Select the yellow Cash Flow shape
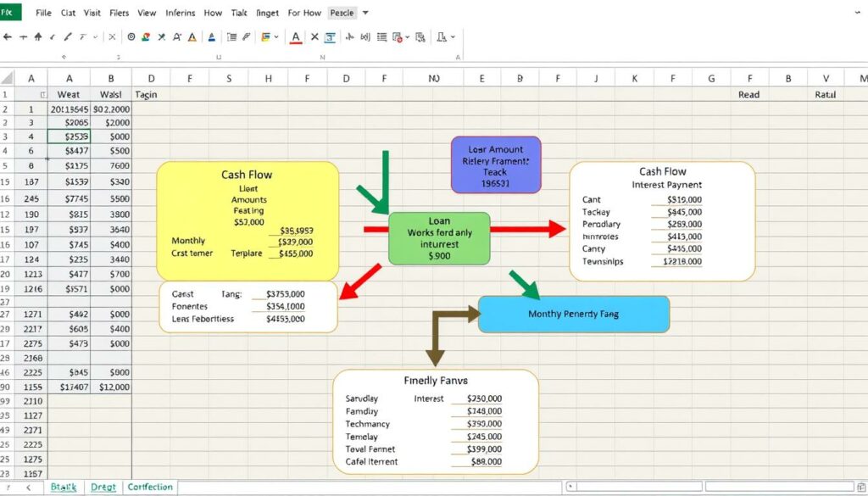This screenshot has height=496, width=868. (248, 221)
